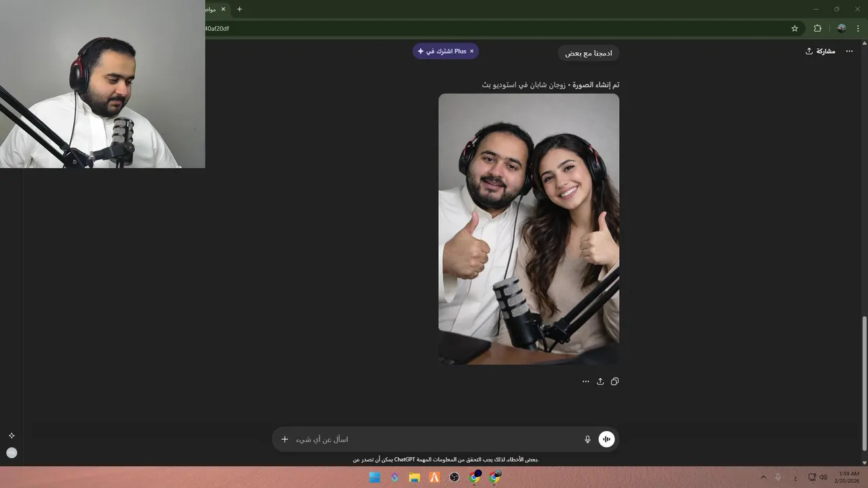Switch to the first Chrome taskbar icon
This screenshot has height=488, width=868.
pos(475,477)
